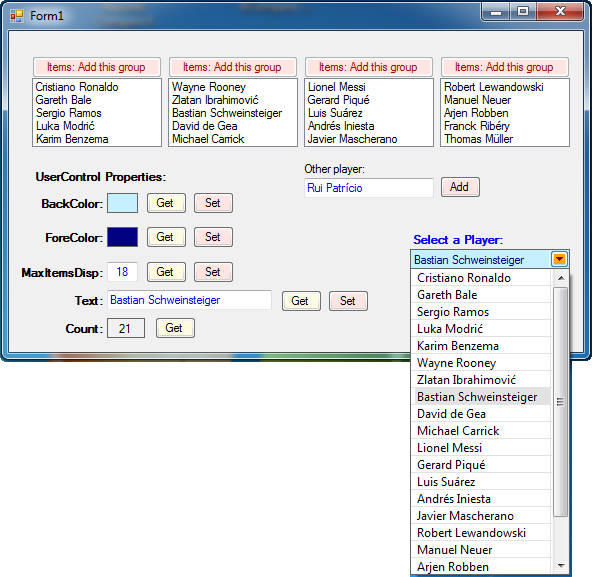Viewport: 592px width, 577px height.
Task: Click Get button next to BackColor
Action: pyautogui.click(x=166, y=203)
